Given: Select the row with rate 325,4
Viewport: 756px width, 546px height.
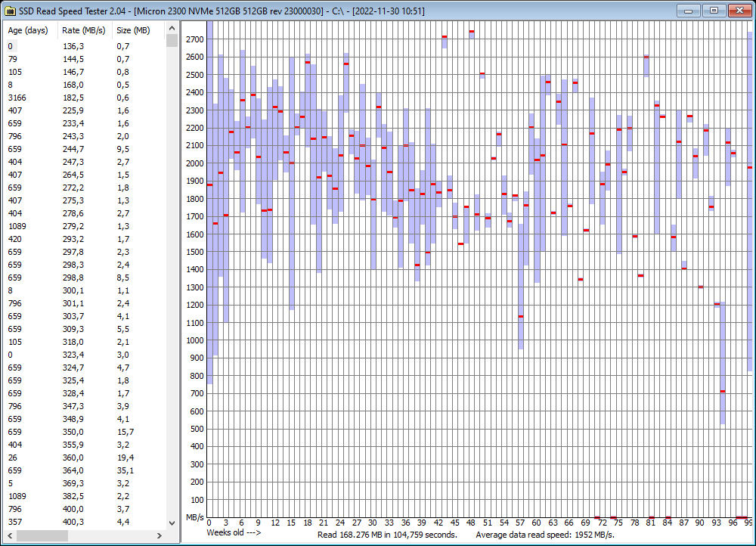Looking at the screenshot, I should [85, 380].
